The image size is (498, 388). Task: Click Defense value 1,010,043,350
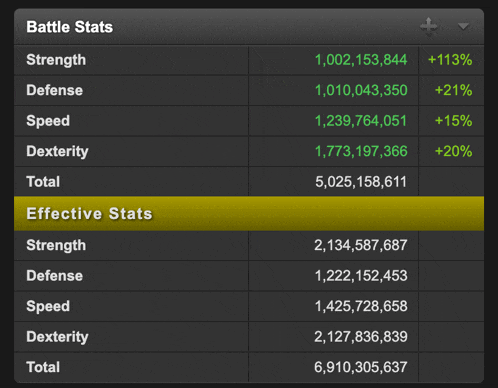pyautogui.click(x=361, y=91)
